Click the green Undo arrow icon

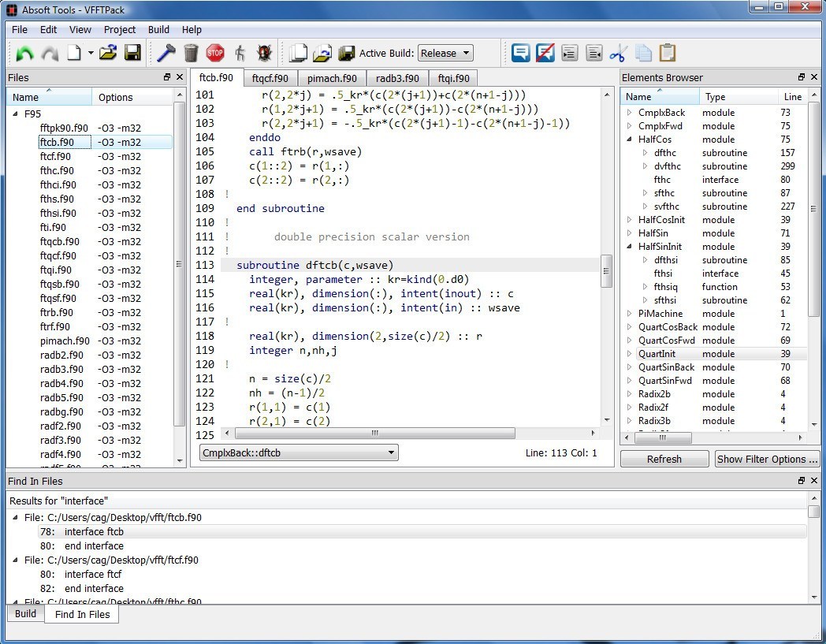point(24,54)
